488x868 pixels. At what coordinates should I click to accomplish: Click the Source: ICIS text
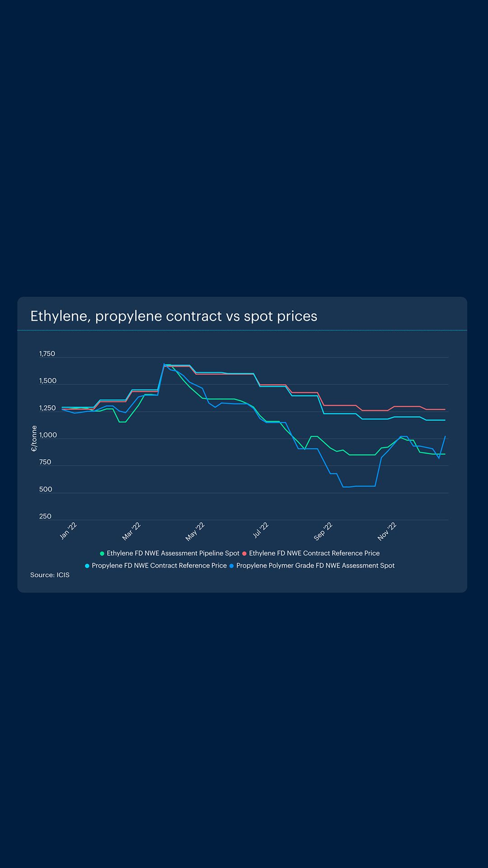(x=50, y=575)
